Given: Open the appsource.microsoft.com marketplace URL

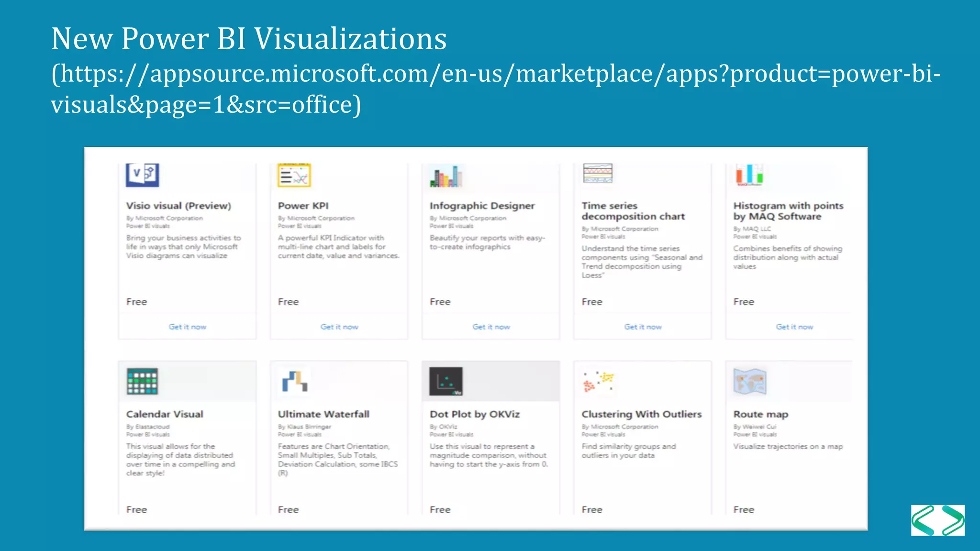Looking at the screenshot, I should 496,89.
